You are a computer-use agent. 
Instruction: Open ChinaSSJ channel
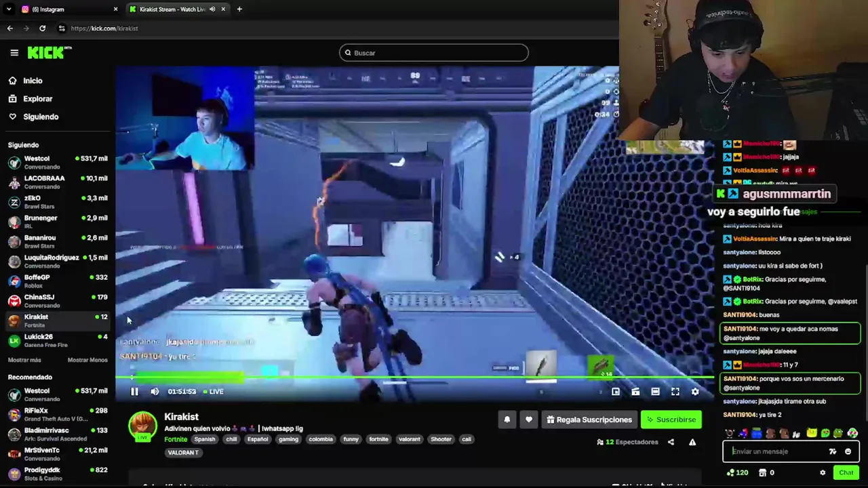[58, 301]
